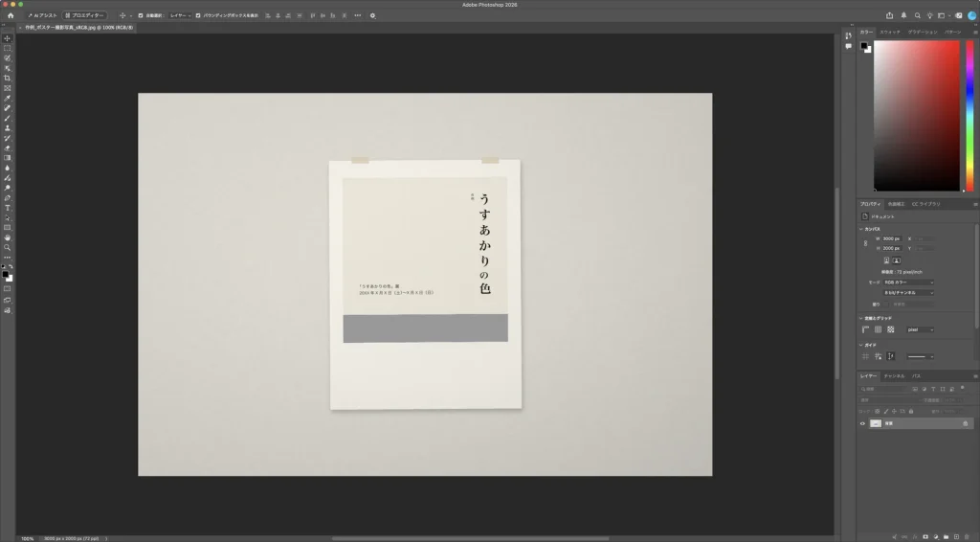Viewport: 980px width, 542px height.
Task: Switch to the グラデーション tab
Action: tap(923, 32)
